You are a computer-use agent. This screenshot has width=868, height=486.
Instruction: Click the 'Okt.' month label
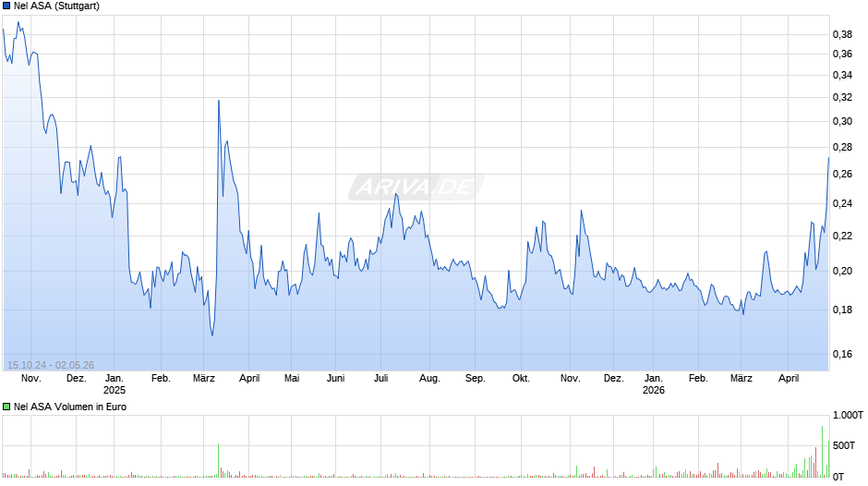521,379
